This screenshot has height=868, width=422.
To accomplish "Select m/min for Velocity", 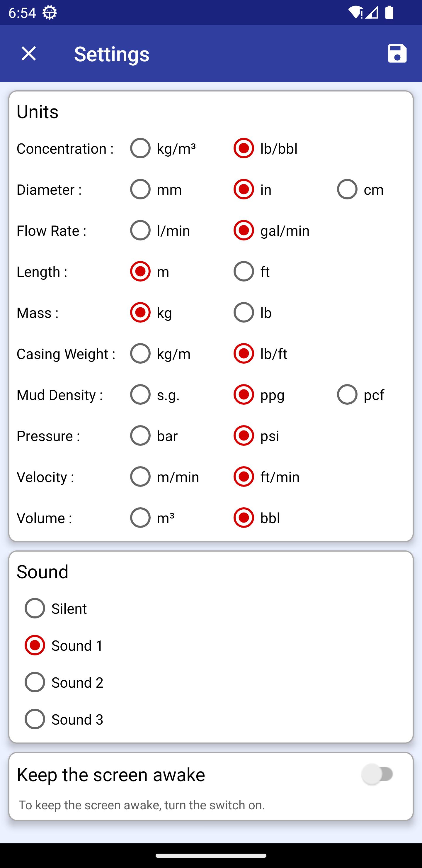I will click(164, 477).
